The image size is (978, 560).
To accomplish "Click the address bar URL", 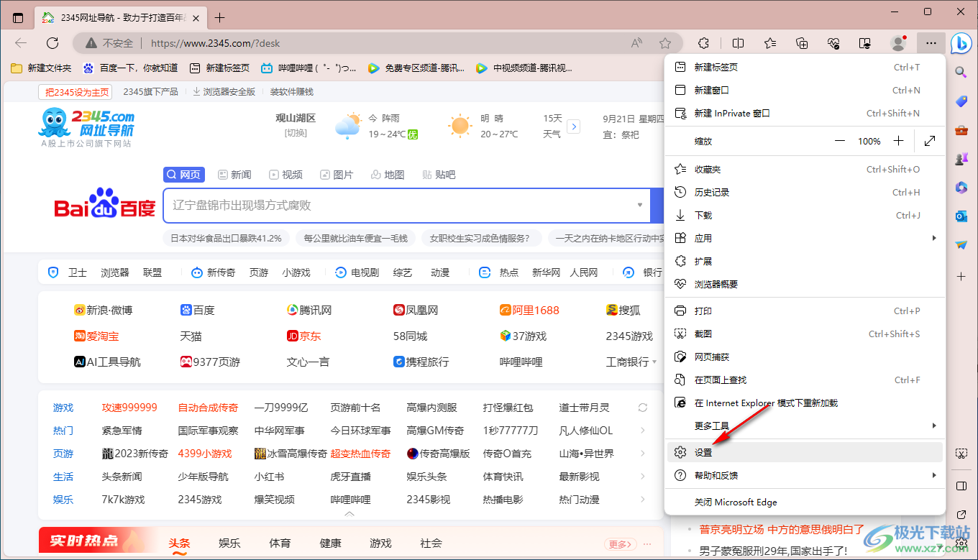I will [216, 43].
